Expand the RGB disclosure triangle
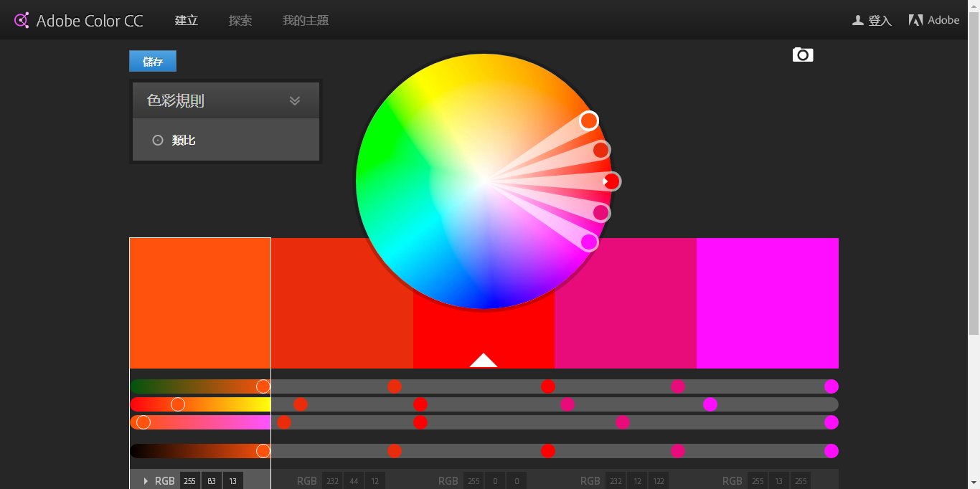Image resolution: width=980 pixels, height=489 pixels. pos(146,481)
